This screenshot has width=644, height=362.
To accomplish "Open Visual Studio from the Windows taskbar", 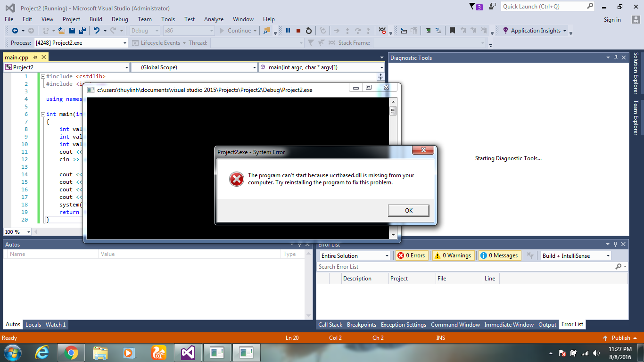I will 188,353.
